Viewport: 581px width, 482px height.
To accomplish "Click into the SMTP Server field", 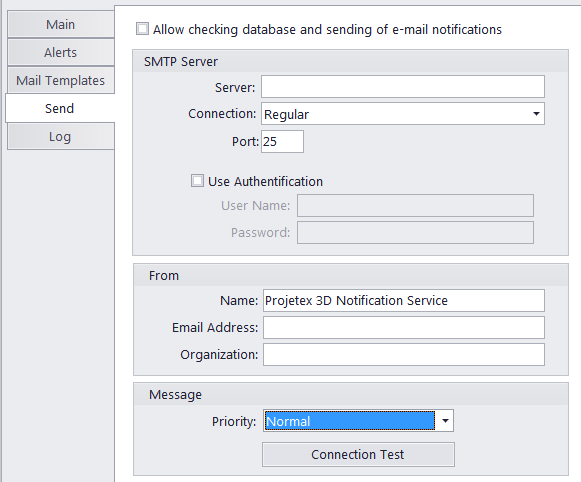I will point(403,87).
